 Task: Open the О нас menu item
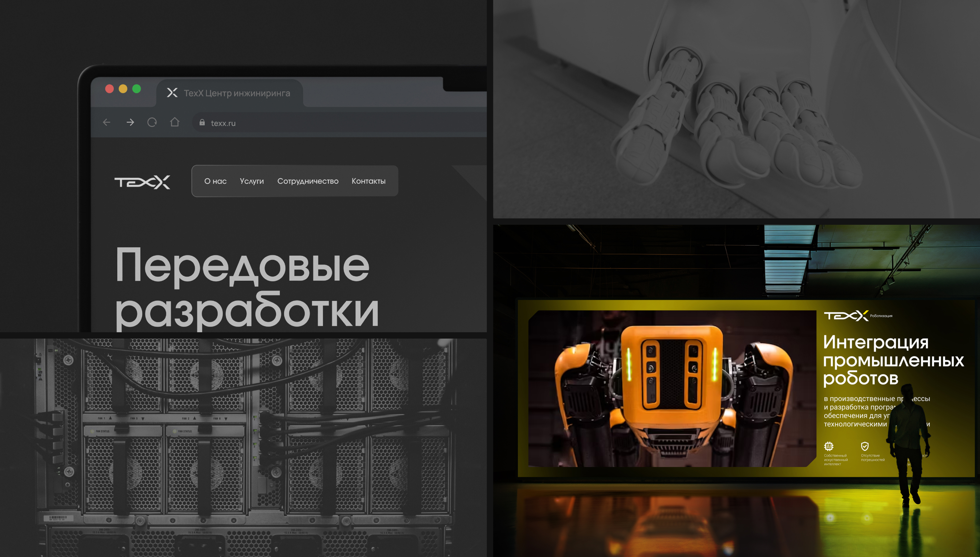(215, 181)
